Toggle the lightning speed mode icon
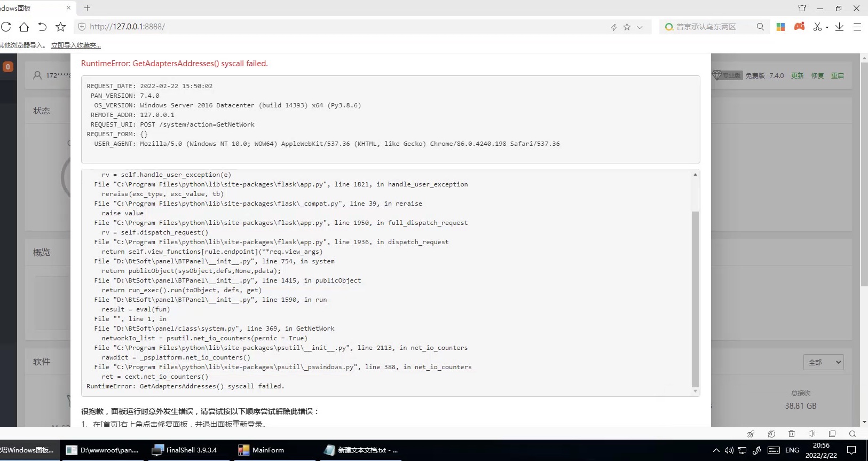 pos(614,27)
